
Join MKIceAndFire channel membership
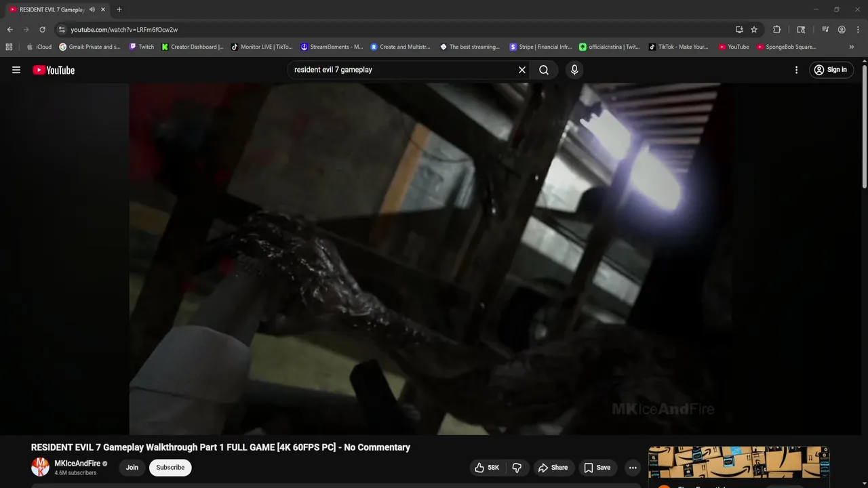(x=132, y=468)
